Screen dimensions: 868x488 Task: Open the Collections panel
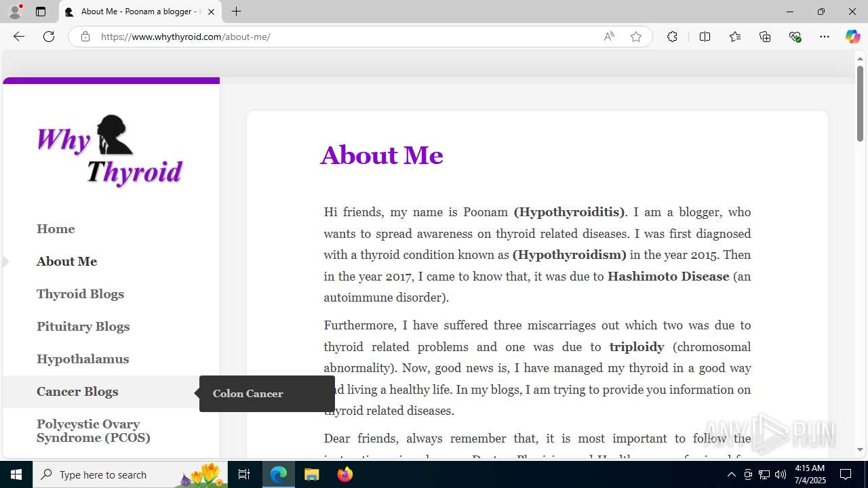[x=765, y=37]
